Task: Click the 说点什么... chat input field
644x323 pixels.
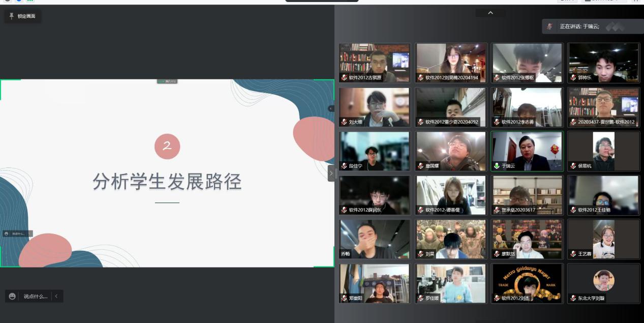Action: point(35,296)
